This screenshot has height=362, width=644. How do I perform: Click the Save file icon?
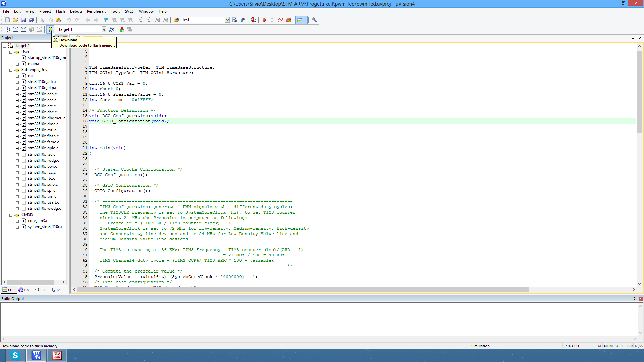[x=23, y=20]
